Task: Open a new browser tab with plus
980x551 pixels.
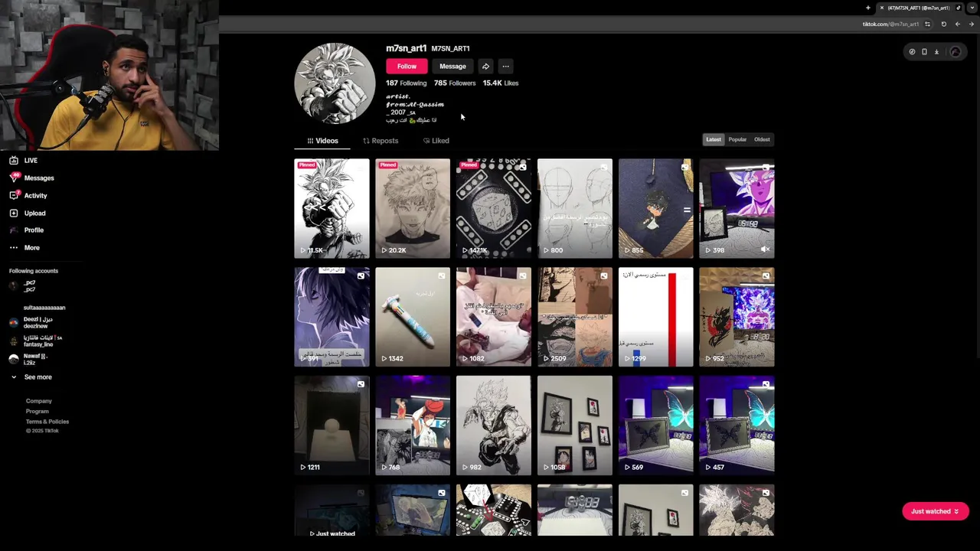Action: pos(868,8)
